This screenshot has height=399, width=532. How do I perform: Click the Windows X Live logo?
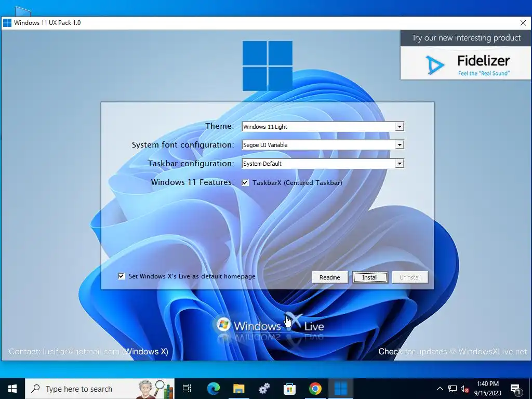(270, 326)
